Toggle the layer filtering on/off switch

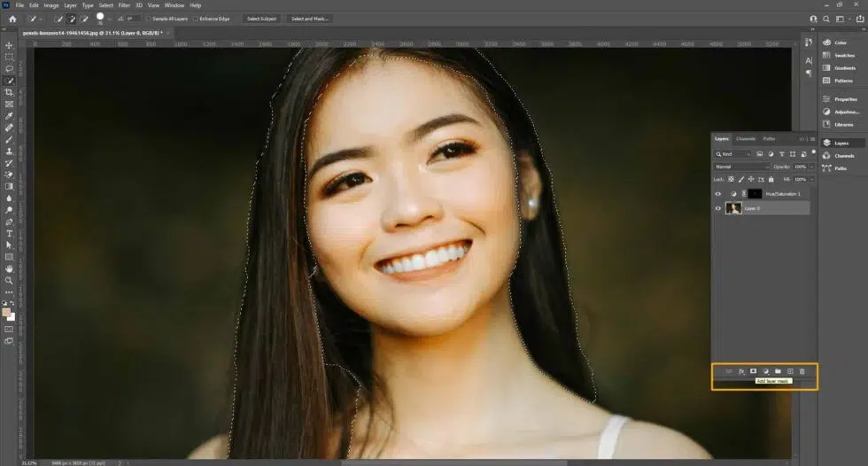pos(813,152)
